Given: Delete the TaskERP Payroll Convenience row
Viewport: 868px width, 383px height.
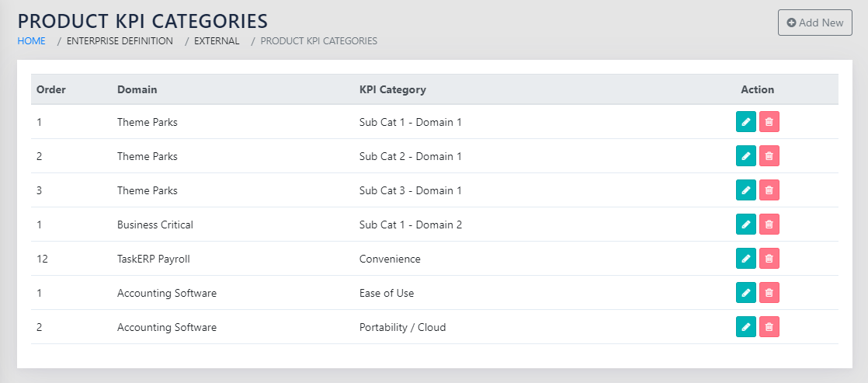Looking at the screenshot, I should pyautogui.click(x=769, y=259).
